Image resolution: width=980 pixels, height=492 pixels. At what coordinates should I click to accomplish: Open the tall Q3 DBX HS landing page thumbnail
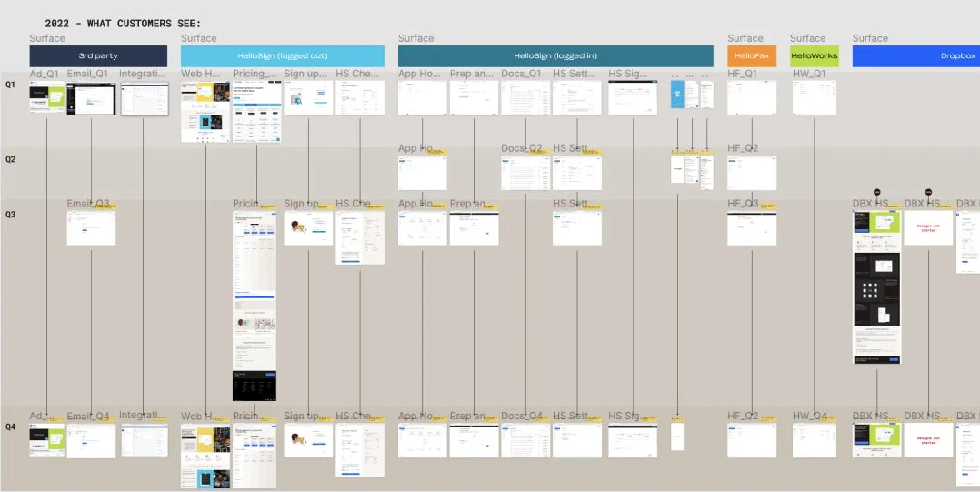[877, 287]
